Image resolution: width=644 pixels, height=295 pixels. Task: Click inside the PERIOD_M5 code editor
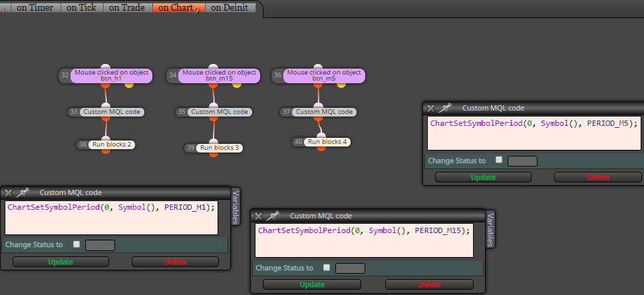coord(536,133)
